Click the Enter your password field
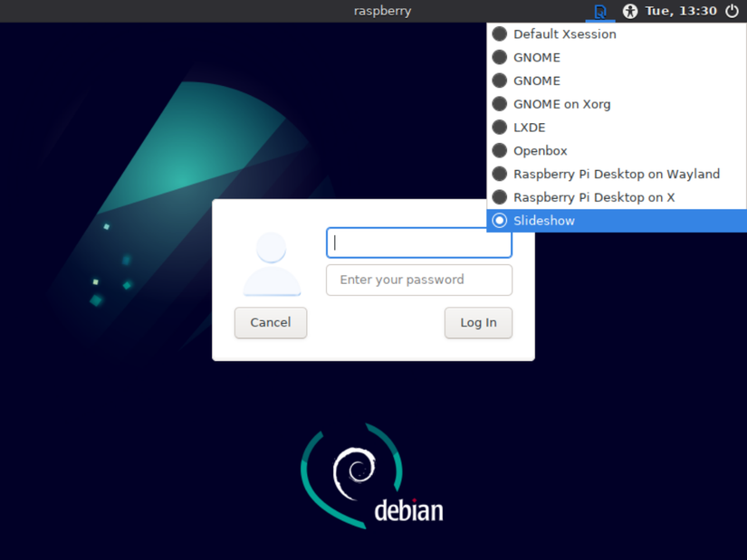 (x=419, y=280)
